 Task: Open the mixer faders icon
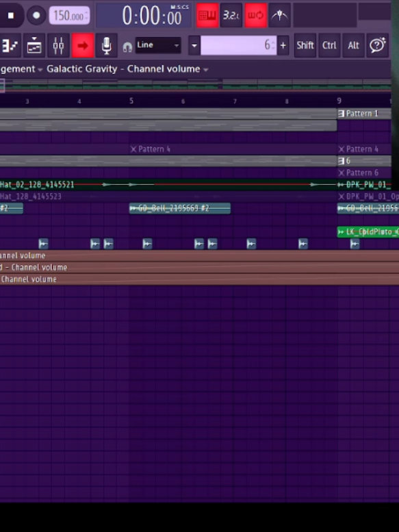pos(58,45)
